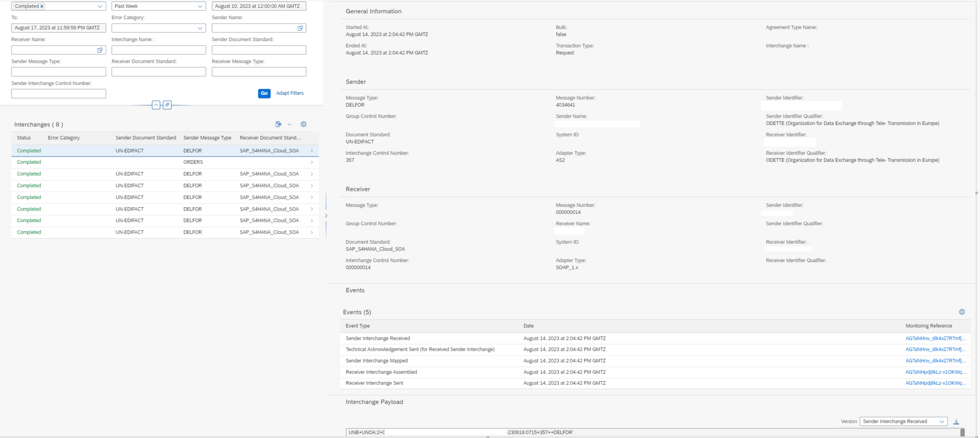Viewport: 980px width, 438px height.
Task: Click the Event Type column header
Action: click(x=358, y=326)
